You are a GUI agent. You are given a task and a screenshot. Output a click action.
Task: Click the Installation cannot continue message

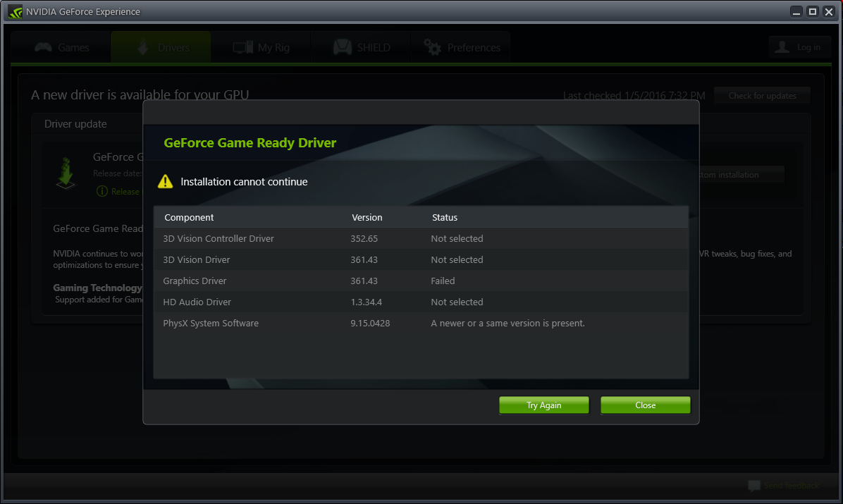pyautogui.click(x=244, y=182)
